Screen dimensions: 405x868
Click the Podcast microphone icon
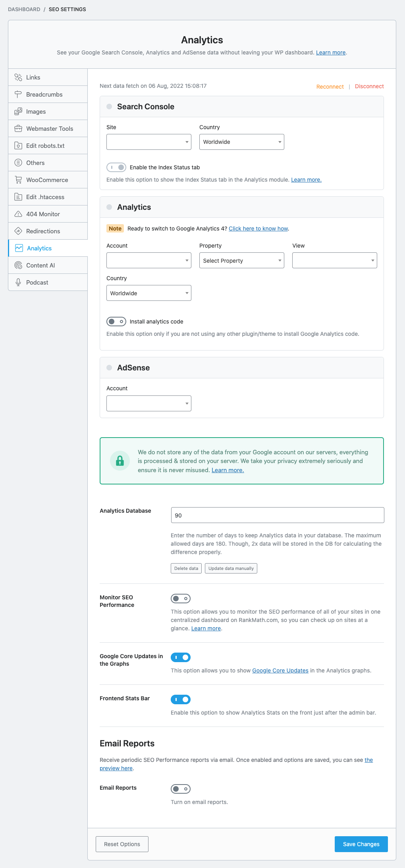click(18, 283)
